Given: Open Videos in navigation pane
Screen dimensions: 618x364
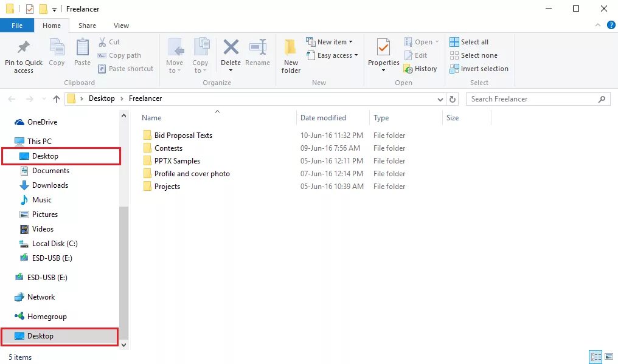Looking at the screenshot, I should tap(36, 229).
